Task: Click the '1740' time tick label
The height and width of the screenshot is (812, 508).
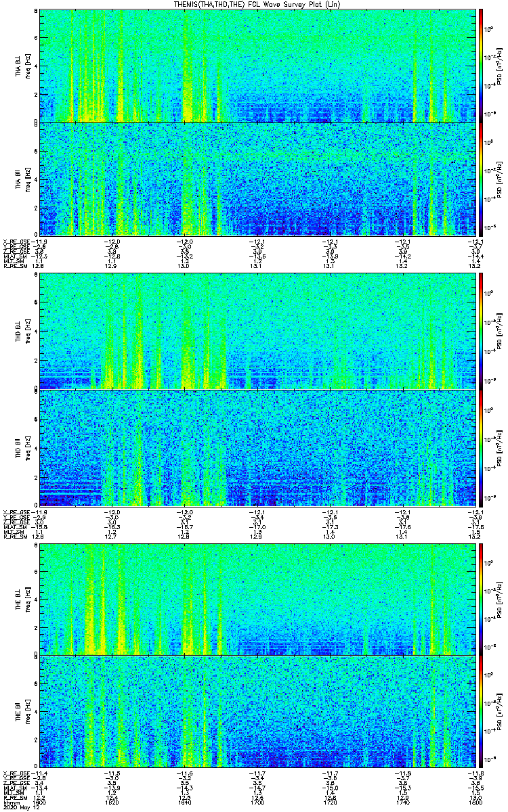Action: click(x=403, y=803)
